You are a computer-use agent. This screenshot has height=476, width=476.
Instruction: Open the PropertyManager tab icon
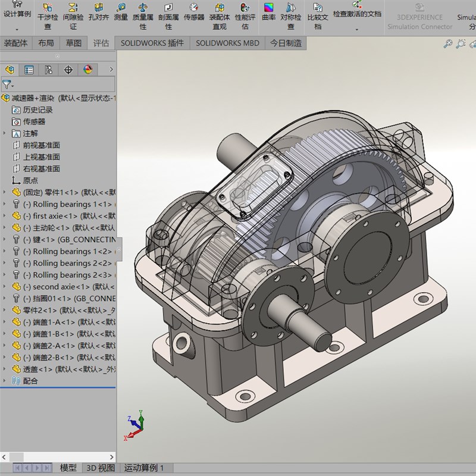pos(29,70)
